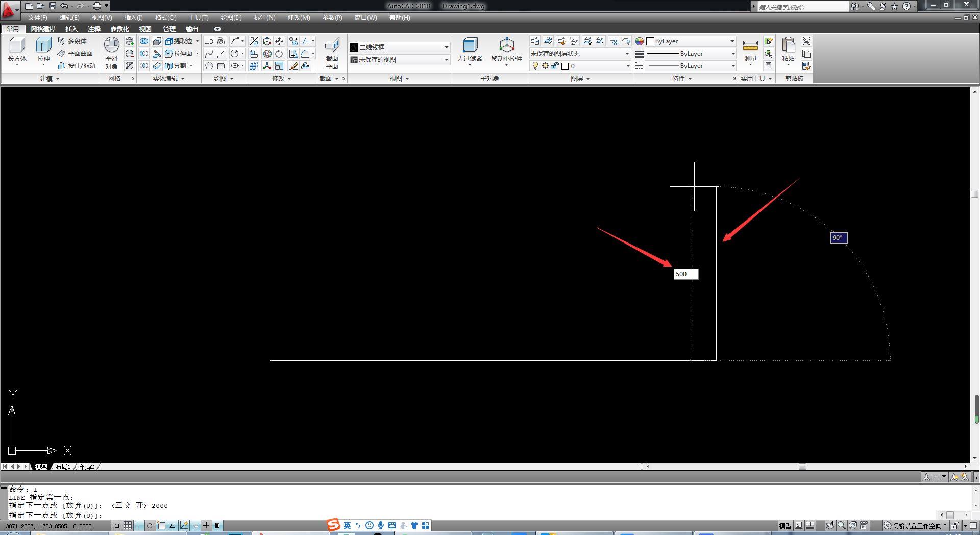The height and width of the screenshot is (535, 980).
Task: Click the Smooth Object (平滑对象) button
Action: point(111,53)
